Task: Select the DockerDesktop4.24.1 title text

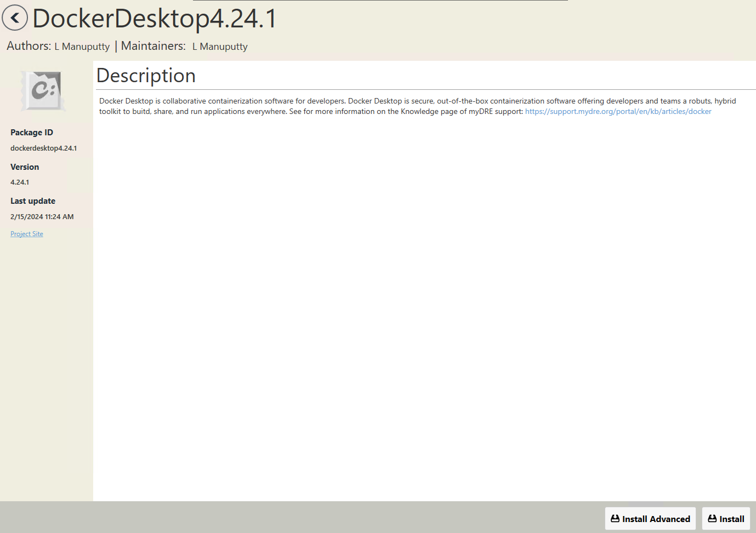Action: pyautogui.click(x=155, y=19)
